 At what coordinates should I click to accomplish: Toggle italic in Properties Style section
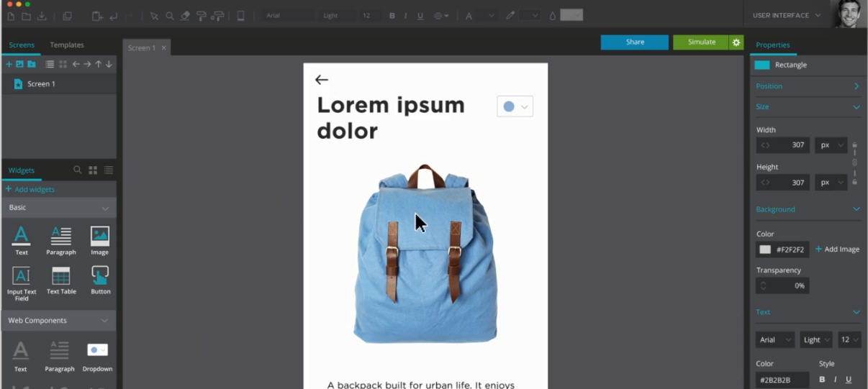pos(835,380)
